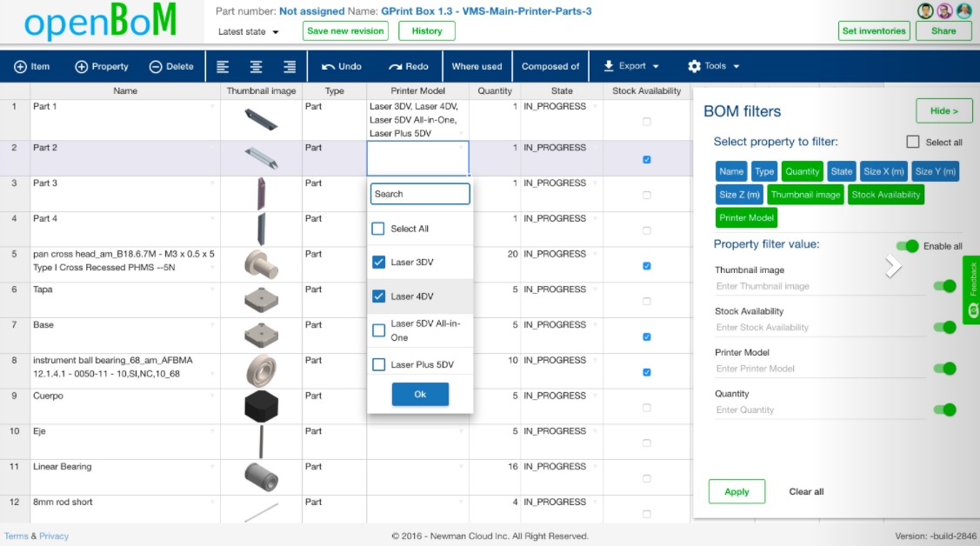Deselect the Quantity filter property tag
Screen dimensions: 980x546
(802, 171)
